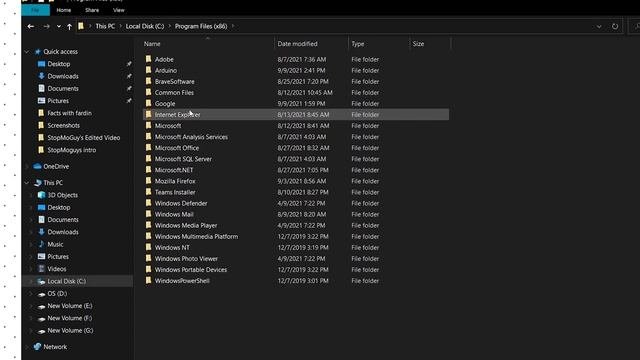Select the Mozilla Firefox folder row

pyautogui.click(x=296, y=181)
